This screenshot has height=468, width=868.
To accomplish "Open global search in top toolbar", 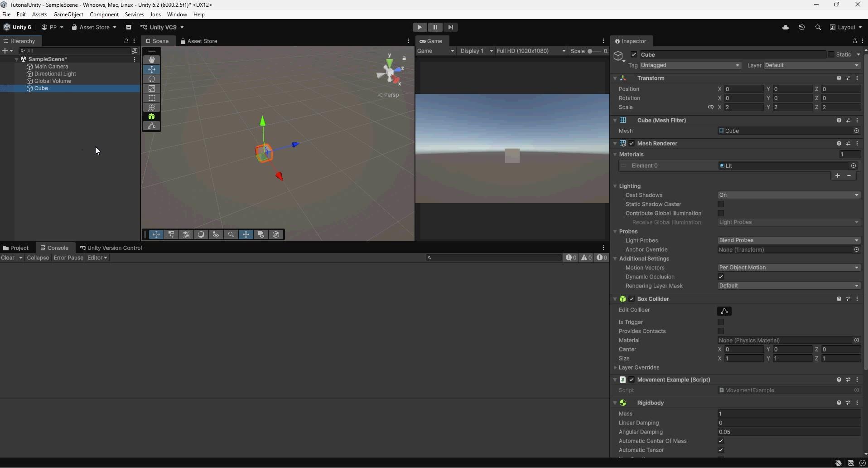I will (818, 27).
